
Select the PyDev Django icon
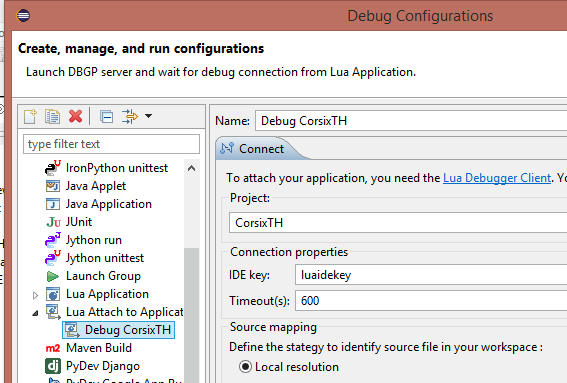53,366
